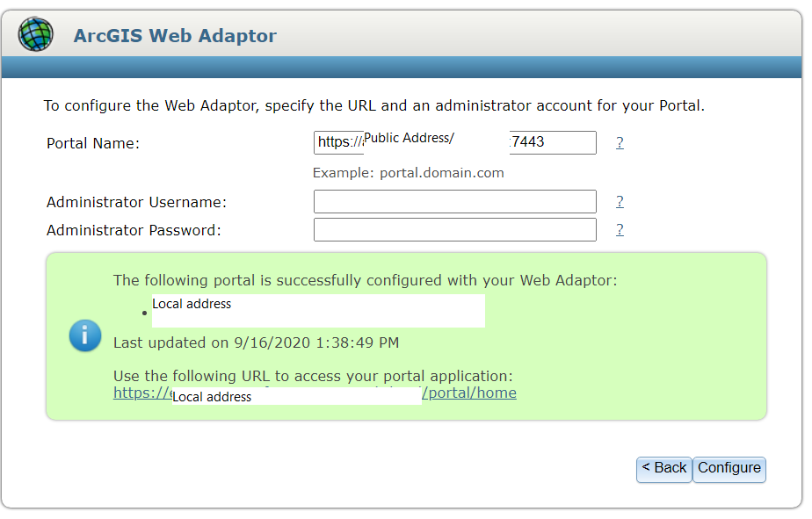Open the Portal Name help question mark
The image size is (812, 519).
tap(620, 142)
